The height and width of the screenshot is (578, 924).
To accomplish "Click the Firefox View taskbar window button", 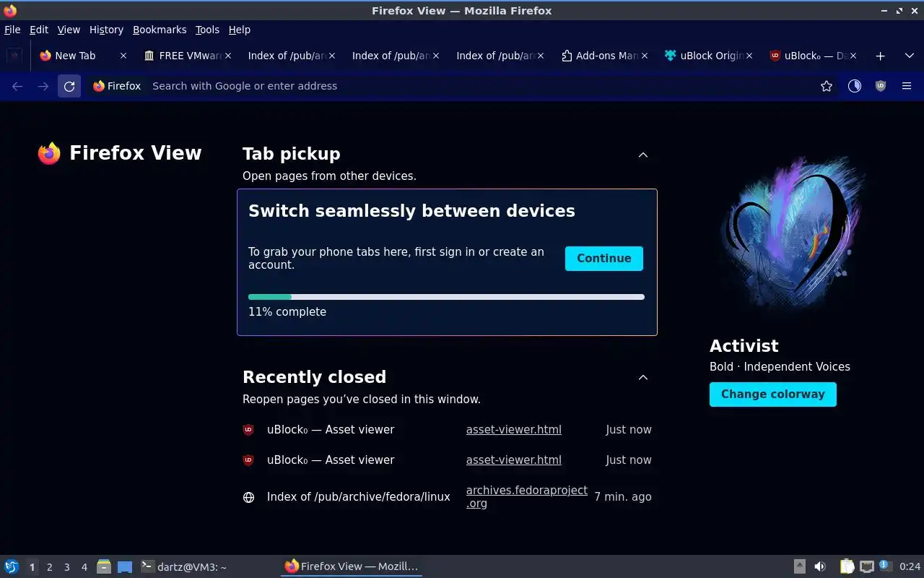I will click(352, 567).
